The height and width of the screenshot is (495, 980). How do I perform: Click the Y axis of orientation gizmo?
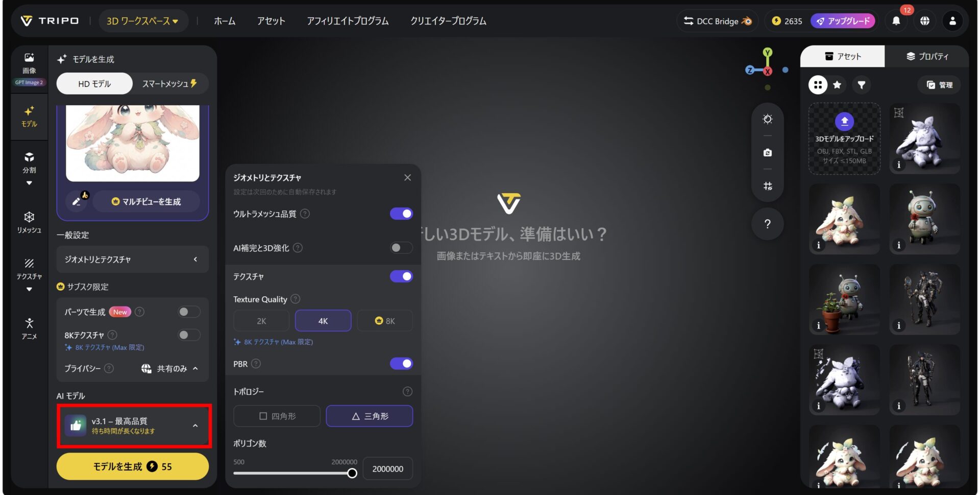tap(767, 52)
